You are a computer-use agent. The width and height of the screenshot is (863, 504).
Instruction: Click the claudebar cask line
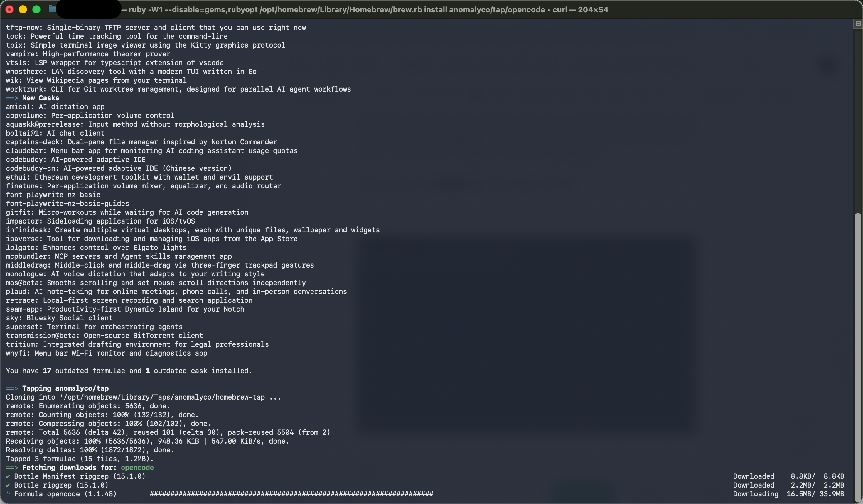[151, 151]
